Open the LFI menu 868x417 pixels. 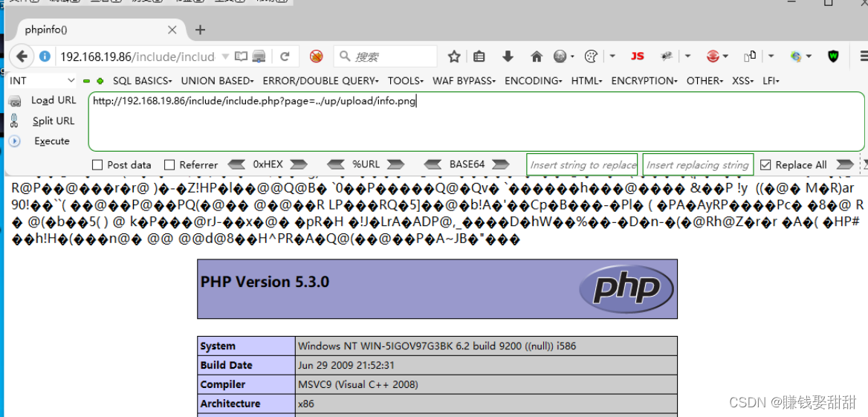(771, 81)
